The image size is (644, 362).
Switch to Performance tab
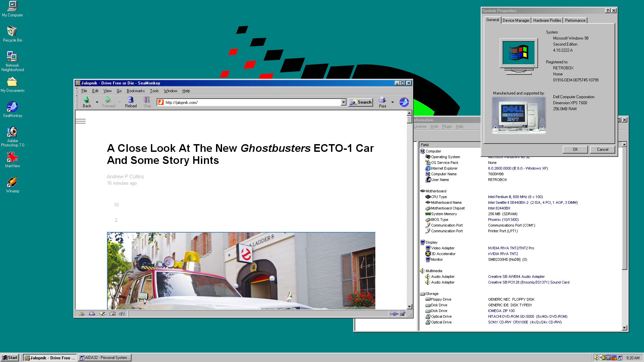(x=575, y=20)
